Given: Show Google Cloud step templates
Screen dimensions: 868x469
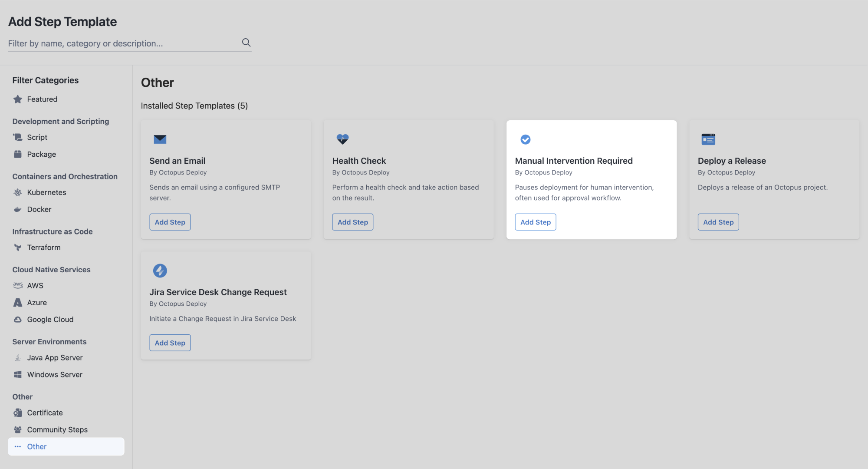Looking at the screenshot, I should pyautogui.click(x=66, y=320).
